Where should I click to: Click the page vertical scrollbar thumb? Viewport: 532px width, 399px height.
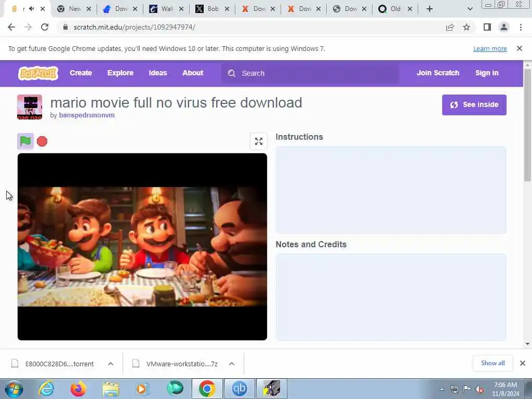[x=527, y=126]
